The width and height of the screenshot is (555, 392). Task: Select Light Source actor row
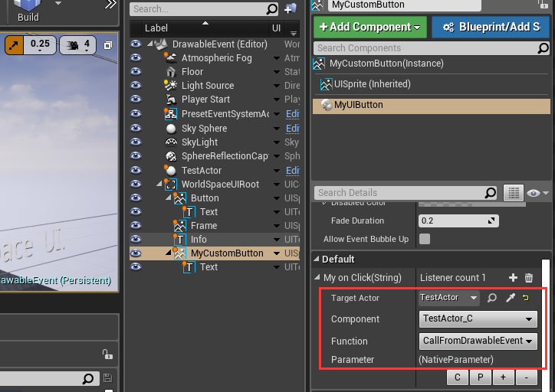pos(208,86)
